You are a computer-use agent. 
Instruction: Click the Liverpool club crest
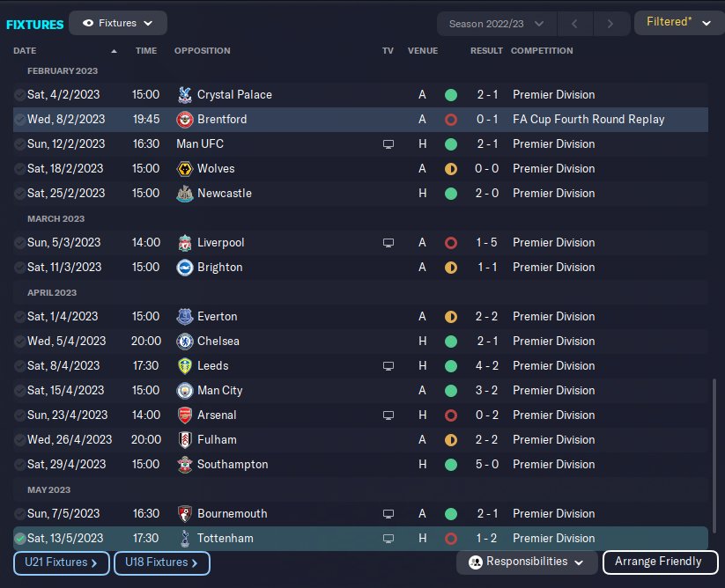point(185,242)
